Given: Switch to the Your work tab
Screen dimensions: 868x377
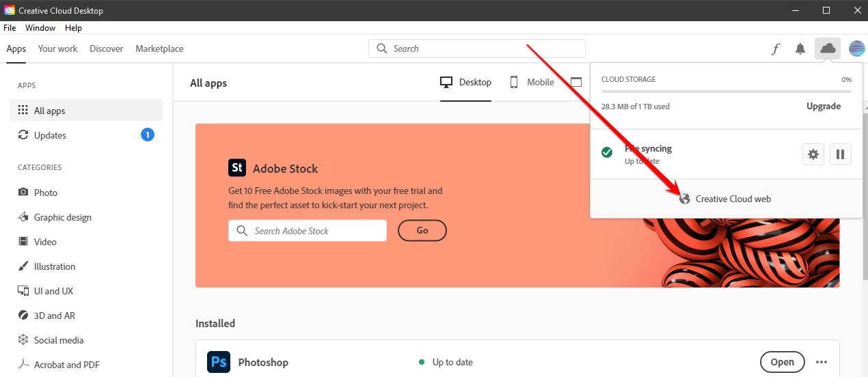Looking at the screenshot, I should click(x=58, y=48).
